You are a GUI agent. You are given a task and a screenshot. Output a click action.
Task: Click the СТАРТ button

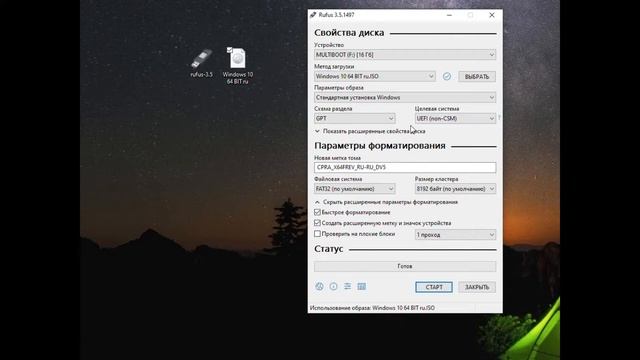pos(434,287)
